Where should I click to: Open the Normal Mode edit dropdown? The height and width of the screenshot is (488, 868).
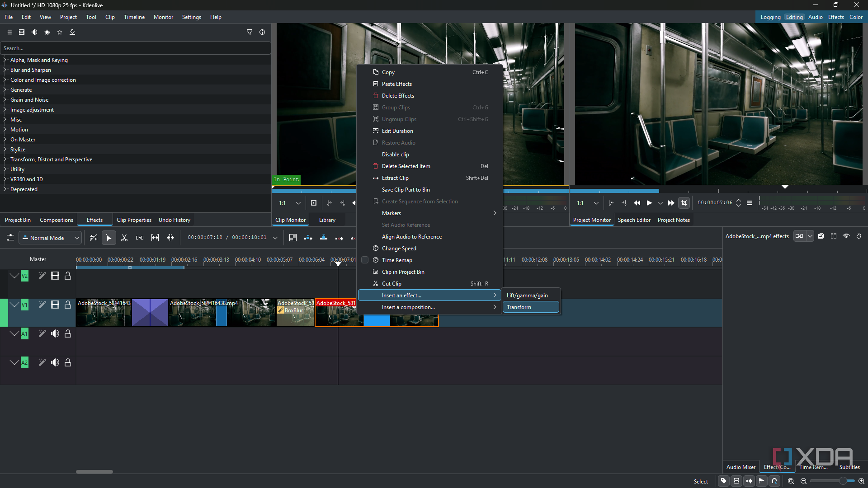tap(50, 238)
